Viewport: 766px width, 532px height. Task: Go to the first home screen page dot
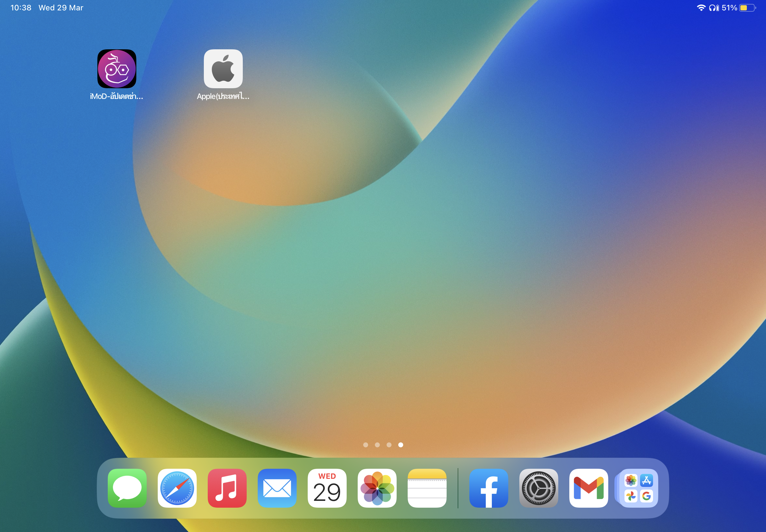[365, 445]
